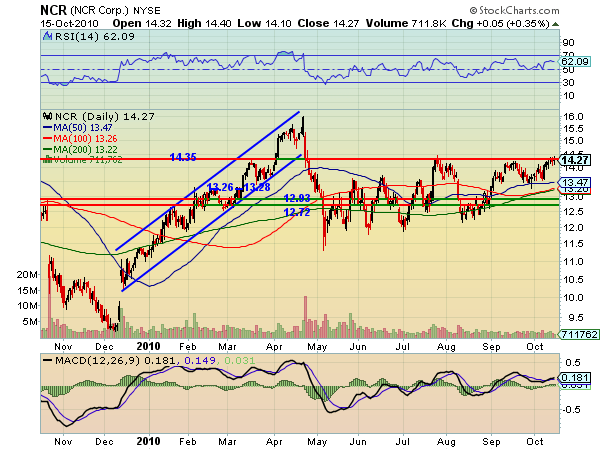This screenshot has width=600, height=450.
Task: Click the candlestick icon beside NCR (Daily)
Action: [47, 116]
